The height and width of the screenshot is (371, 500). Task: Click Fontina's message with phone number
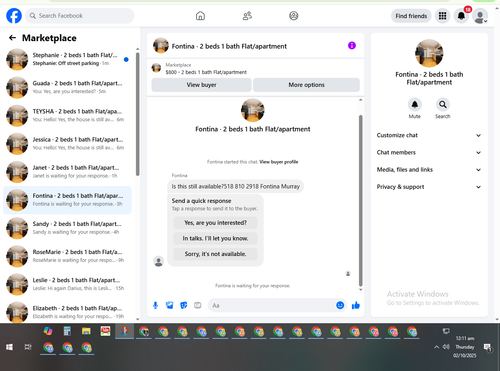pyautogui.click(x=235, y=186)
